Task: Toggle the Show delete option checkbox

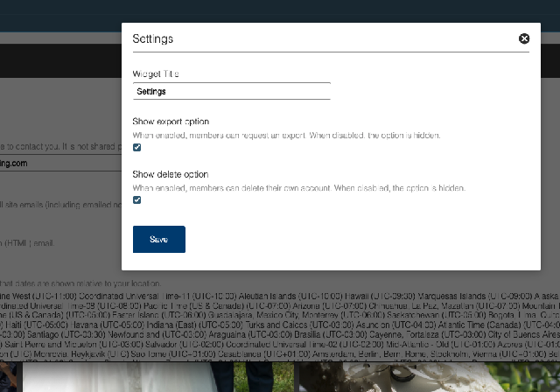Action: 137,200
